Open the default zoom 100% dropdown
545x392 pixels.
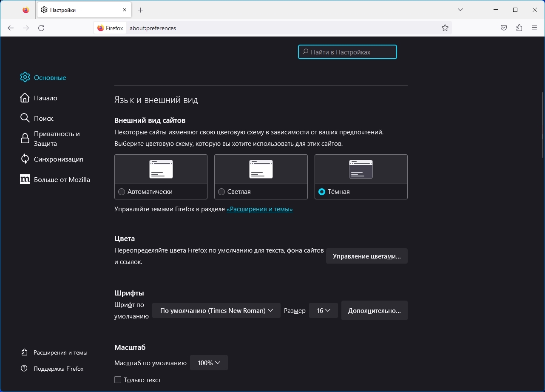[x=209, y=363]
